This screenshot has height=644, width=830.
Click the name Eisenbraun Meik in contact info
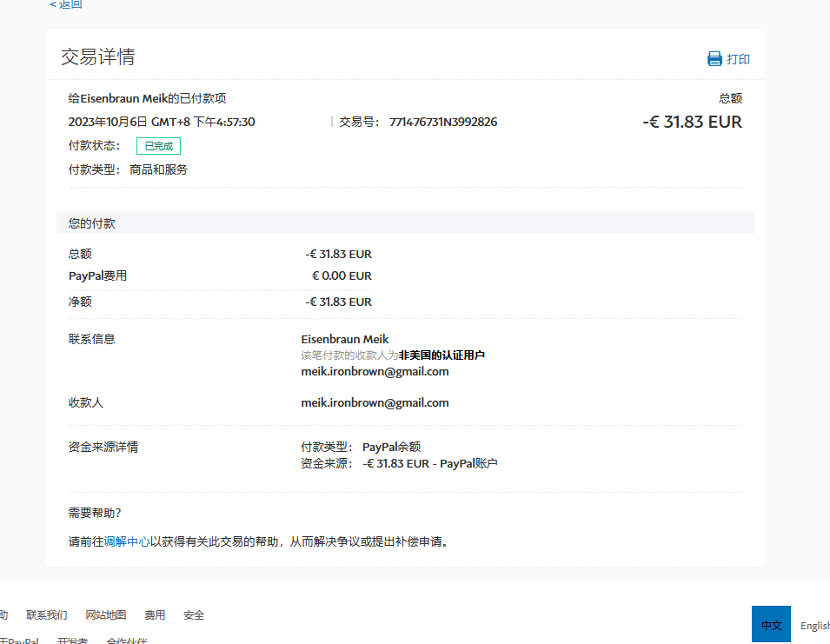pos(344,339)
